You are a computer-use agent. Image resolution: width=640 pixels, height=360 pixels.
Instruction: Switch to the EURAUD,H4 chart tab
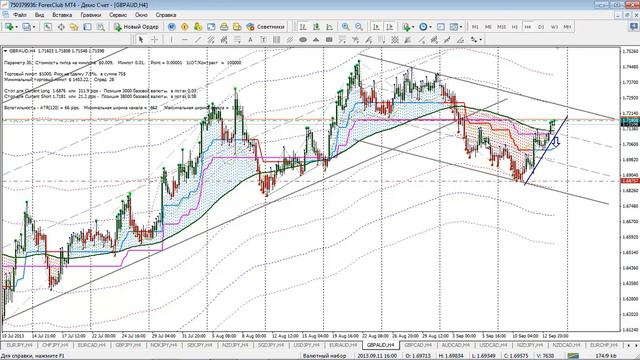pyautogui.click(x=343, y=345)
